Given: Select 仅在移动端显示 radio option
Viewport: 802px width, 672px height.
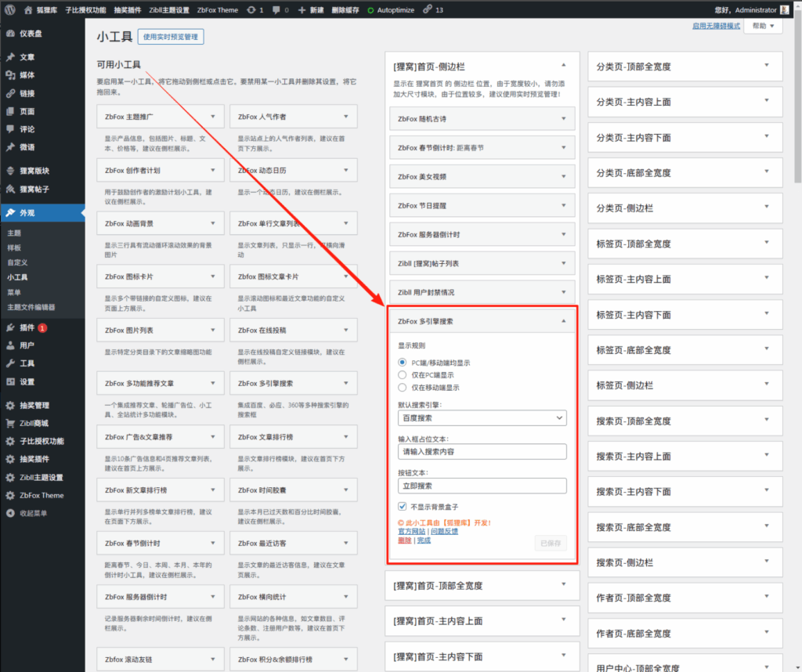Looking at the screenshot, I should click(x=402, y=387).
